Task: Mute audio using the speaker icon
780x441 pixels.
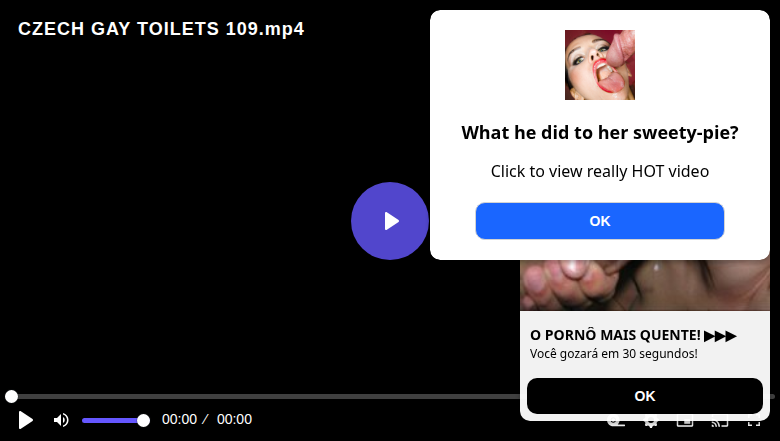Action: (x=61, y=420)
